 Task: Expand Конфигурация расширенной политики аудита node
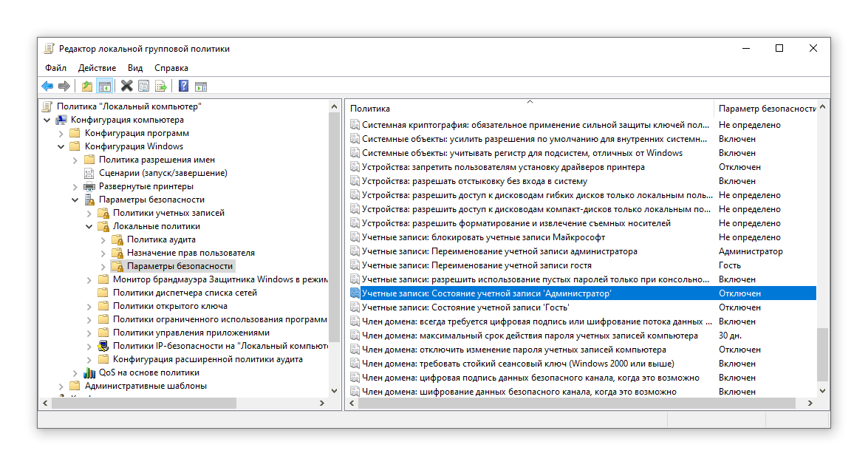pyautogui.click(x=89, y=359)
